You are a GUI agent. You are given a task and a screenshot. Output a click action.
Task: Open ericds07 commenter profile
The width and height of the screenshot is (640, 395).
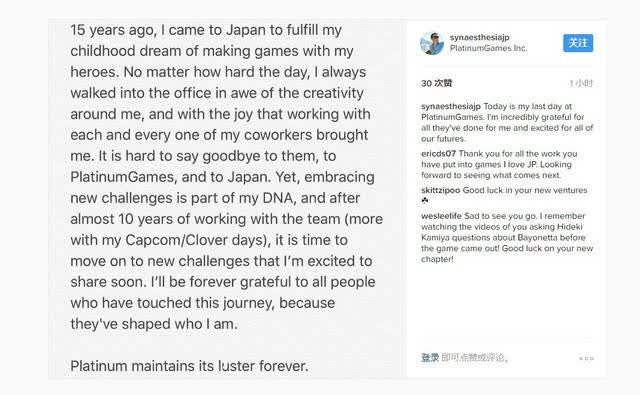pos(438,154)
